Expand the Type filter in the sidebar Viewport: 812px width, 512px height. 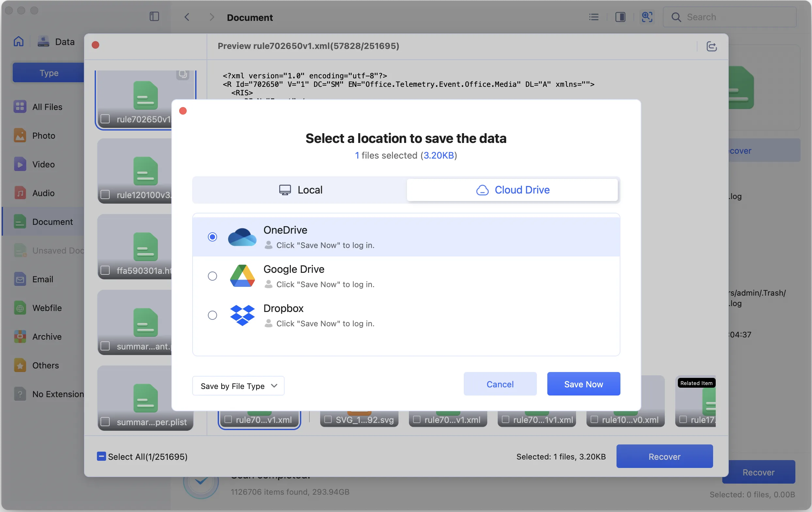[x=49, y=72]
